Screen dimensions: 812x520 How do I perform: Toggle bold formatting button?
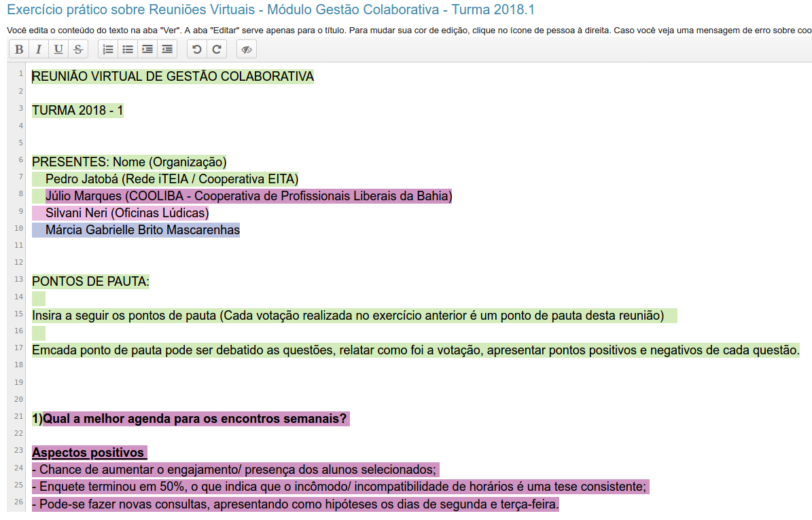pyautogui.click(x=19, y=49)
